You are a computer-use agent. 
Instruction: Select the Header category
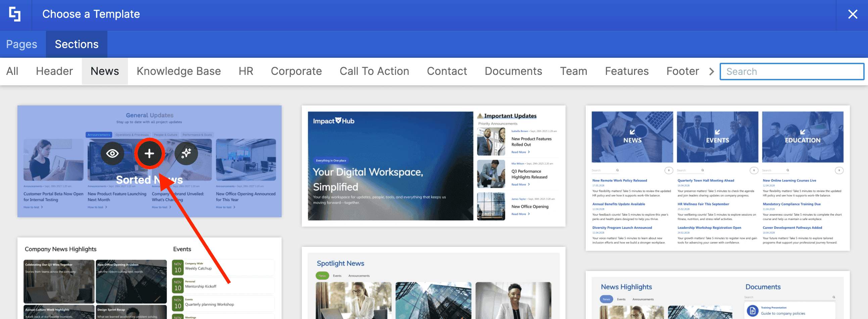click(x=54, y=71)
